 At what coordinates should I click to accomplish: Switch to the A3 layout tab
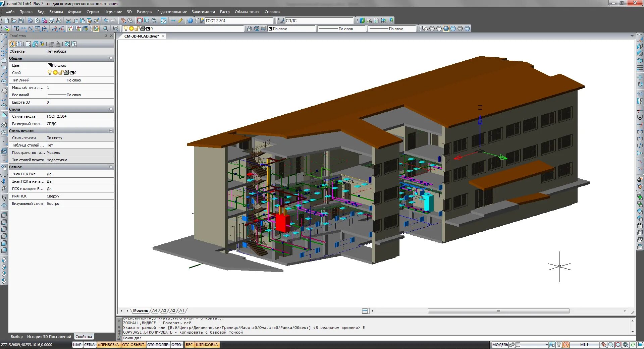[164, 311]
